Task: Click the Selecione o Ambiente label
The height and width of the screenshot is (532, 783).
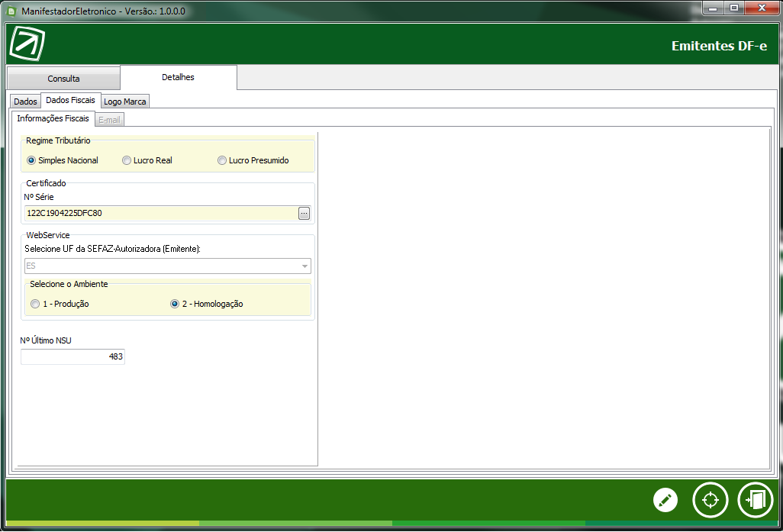Action: pos(69,284)
